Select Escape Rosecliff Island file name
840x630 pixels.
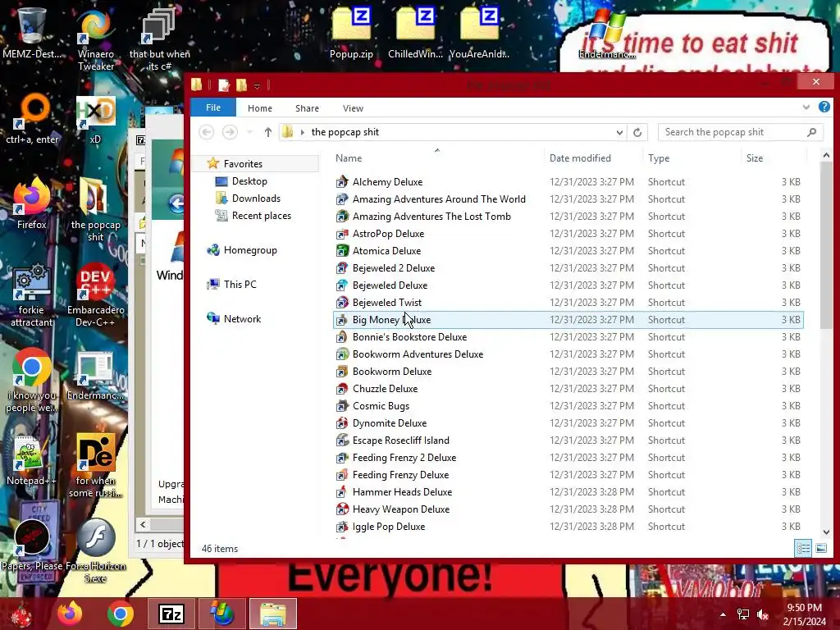pyautogui.click(x=400, y=441)
